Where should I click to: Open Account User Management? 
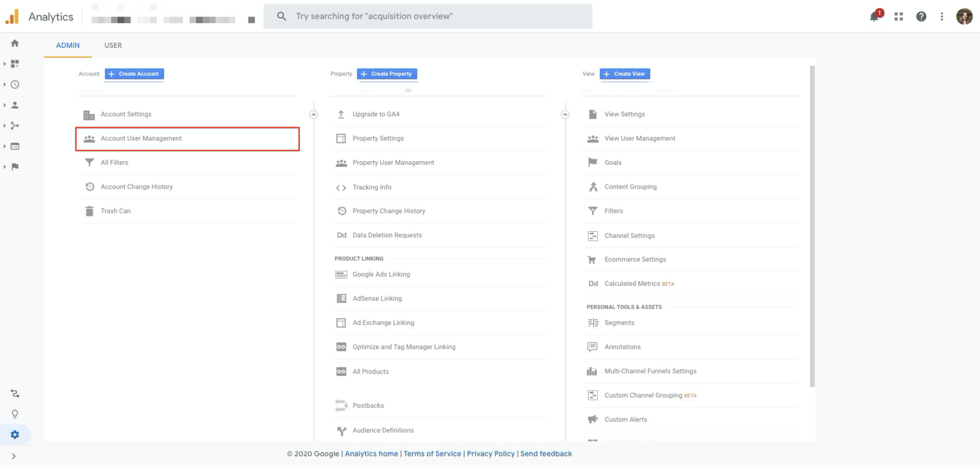[188, 139]
